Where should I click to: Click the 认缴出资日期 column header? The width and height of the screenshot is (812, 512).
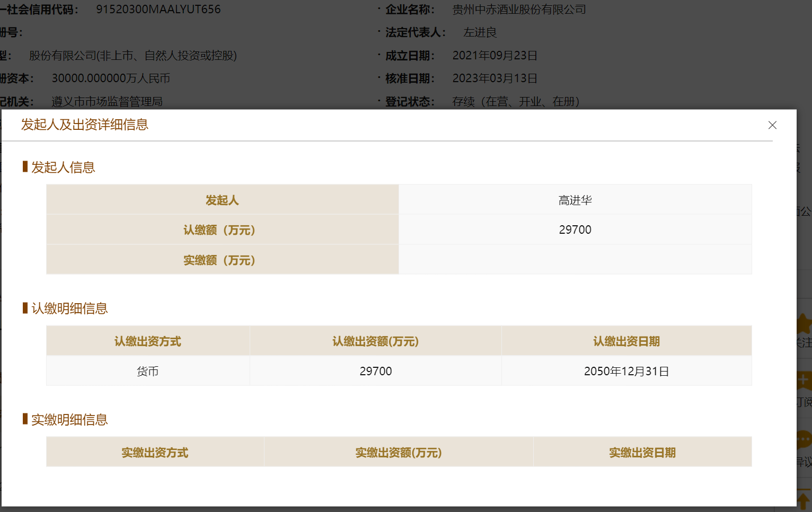(626, 341)
